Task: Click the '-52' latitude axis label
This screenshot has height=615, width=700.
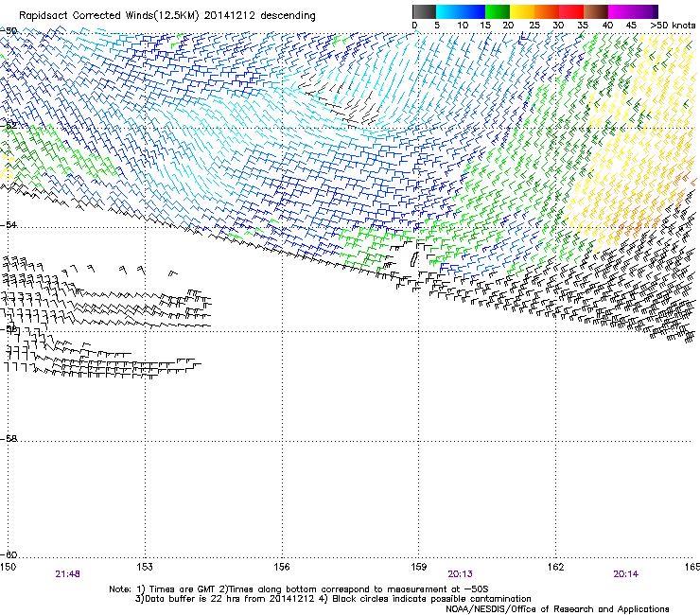Action: (x=9, y=126)
